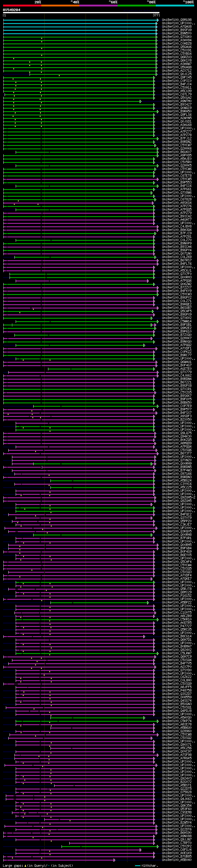197x868 pixels.
Task: Select the UniRef100_Q6RZU3 entry
Action: pos(177,57)
